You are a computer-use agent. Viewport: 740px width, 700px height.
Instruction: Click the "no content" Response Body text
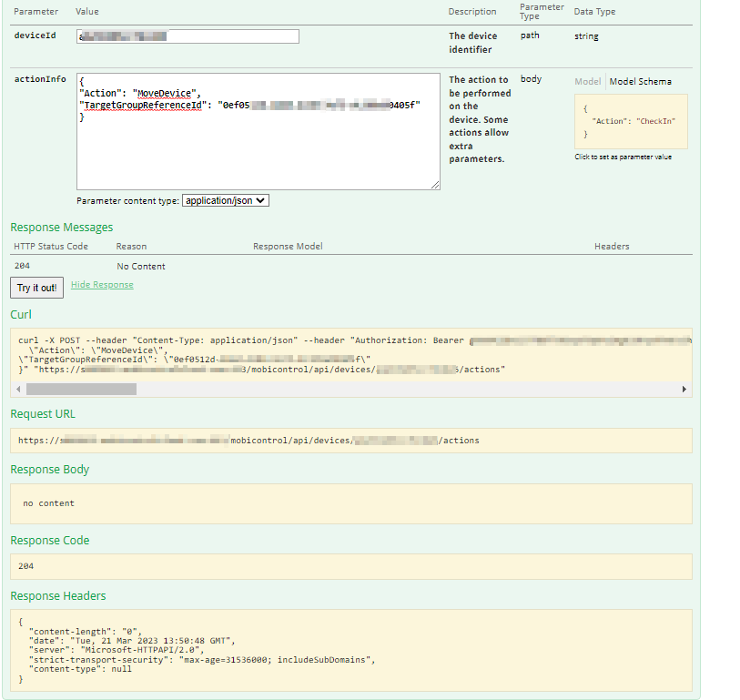49,503
